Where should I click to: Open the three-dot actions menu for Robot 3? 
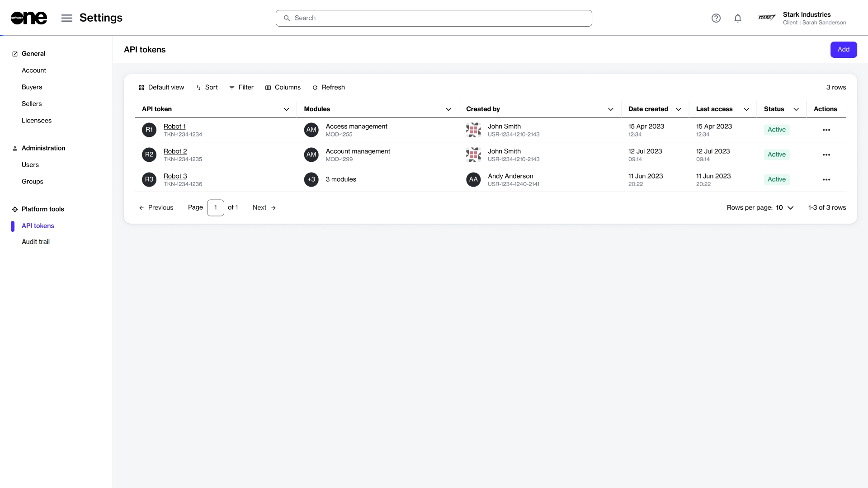826,179
